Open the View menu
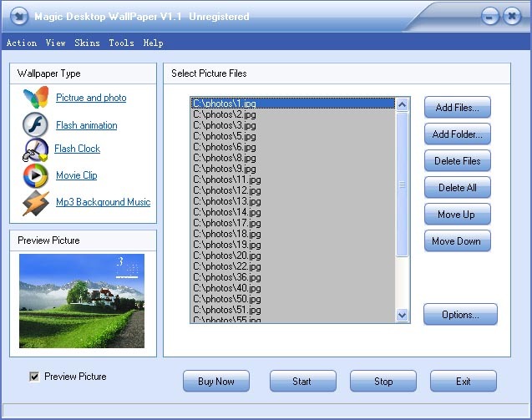The width and height of the screenshot is (532, 420). point(56,43)
